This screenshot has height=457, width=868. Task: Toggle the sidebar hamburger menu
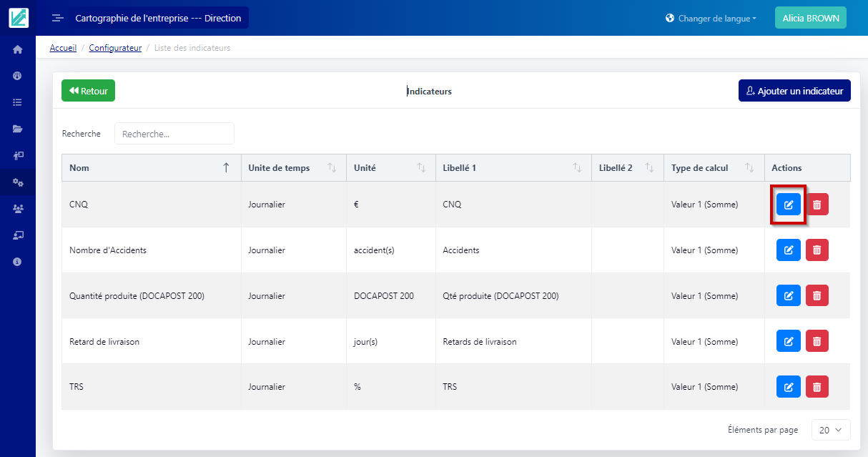[x=58, y=18]
